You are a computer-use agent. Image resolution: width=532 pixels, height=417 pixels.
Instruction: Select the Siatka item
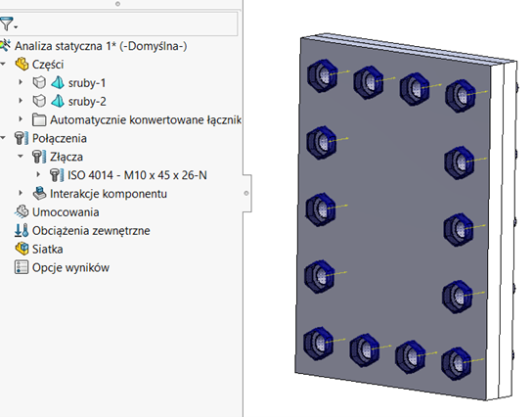click(48, 249)
